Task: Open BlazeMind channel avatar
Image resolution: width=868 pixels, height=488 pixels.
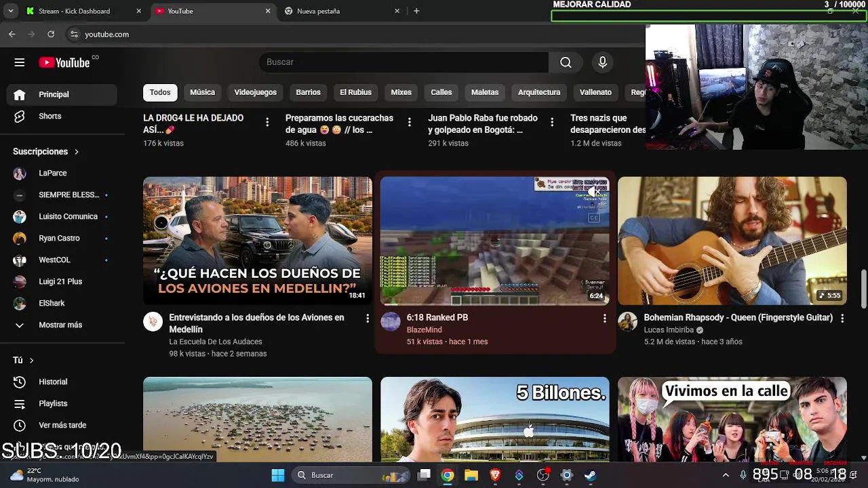Action: point(390,321)
